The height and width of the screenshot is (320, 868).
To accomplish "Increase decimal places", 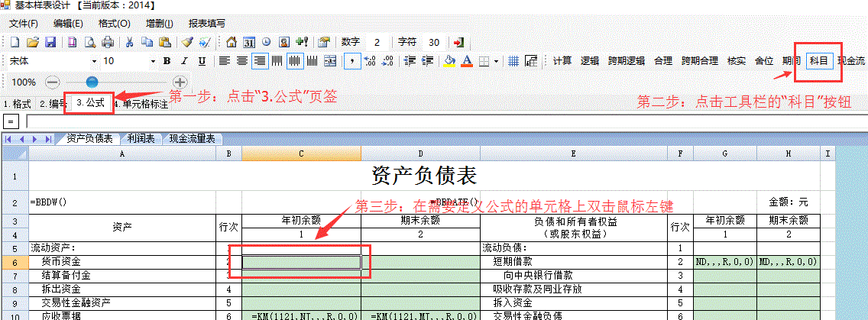I will click(371, 61).
